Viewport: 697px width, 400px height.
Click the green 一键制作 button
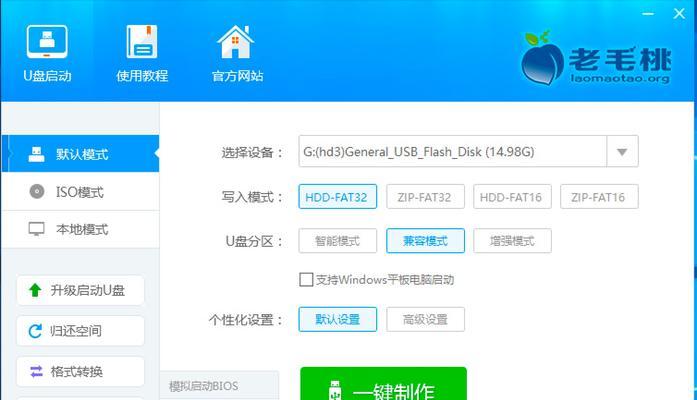coord(384,384)
